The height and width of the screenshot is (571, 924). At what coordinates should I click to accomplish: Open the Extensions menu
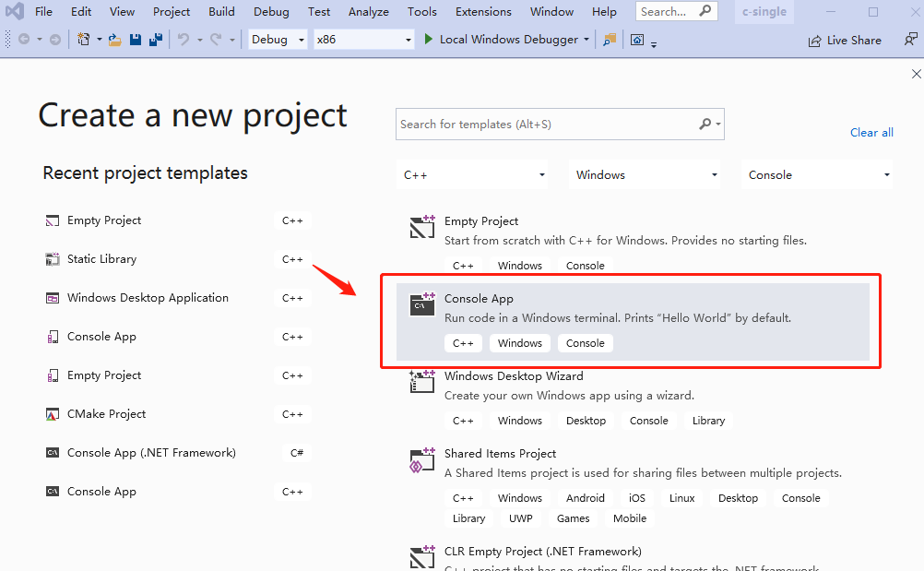point(482,11)
